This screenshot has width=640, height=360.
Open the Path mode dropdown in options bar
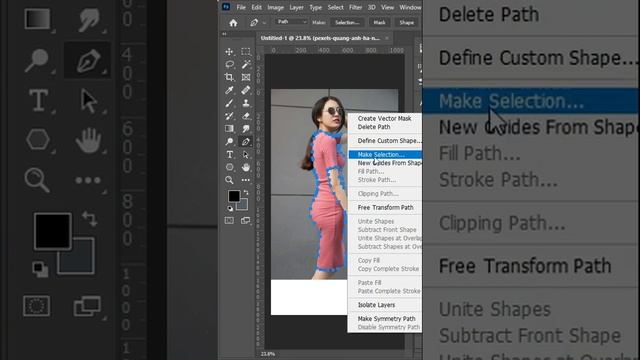click(x=291, y=22)
